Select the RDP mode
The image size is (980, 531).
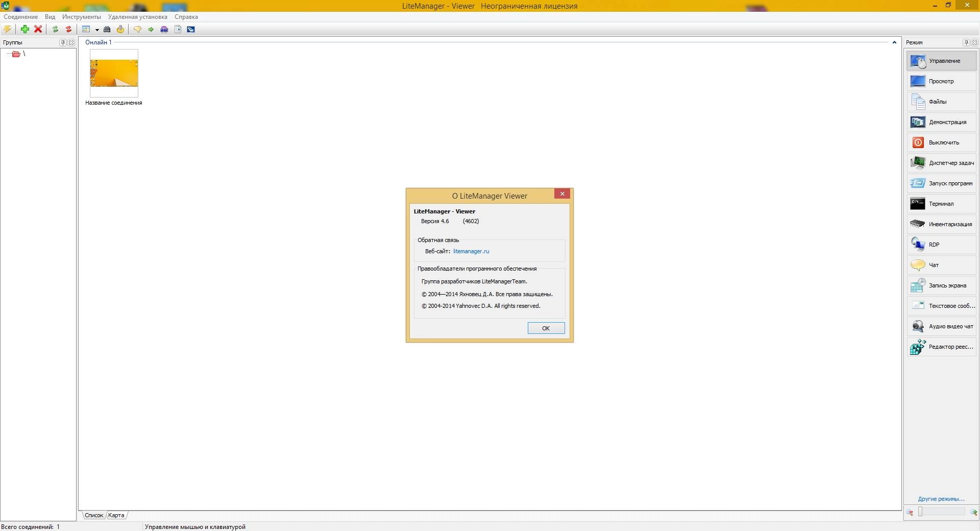[942, 245]
